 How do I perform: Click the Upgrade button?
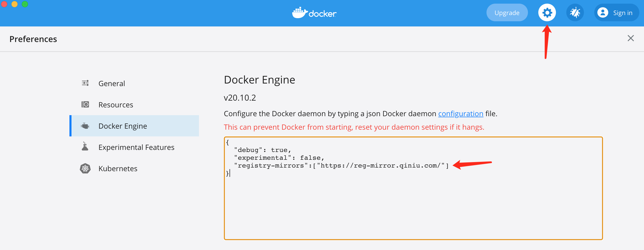point(507,12)
